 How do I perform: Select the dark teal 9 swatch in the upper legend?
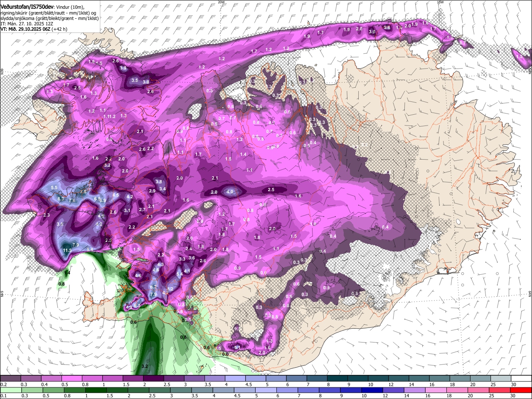357,379
